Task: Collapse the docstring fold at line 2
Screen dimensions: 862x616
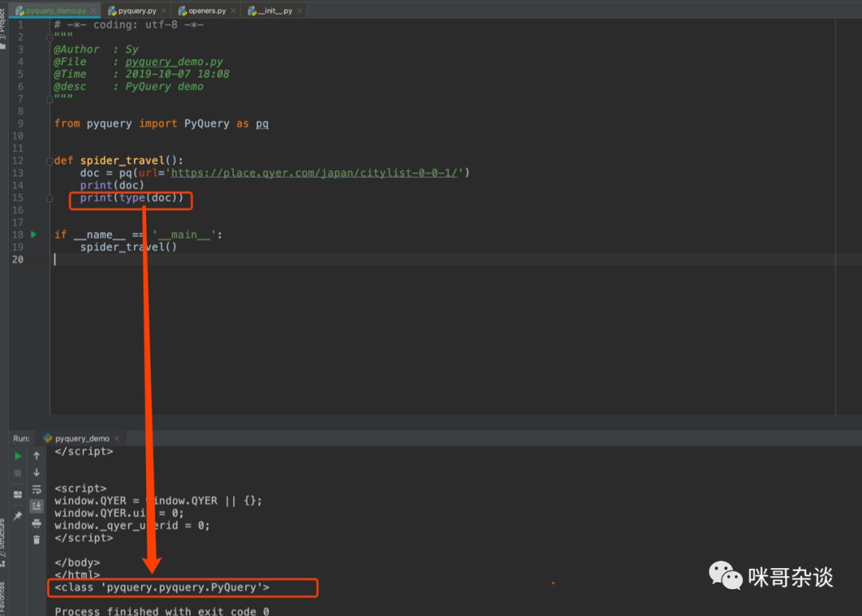Action: 49,38
